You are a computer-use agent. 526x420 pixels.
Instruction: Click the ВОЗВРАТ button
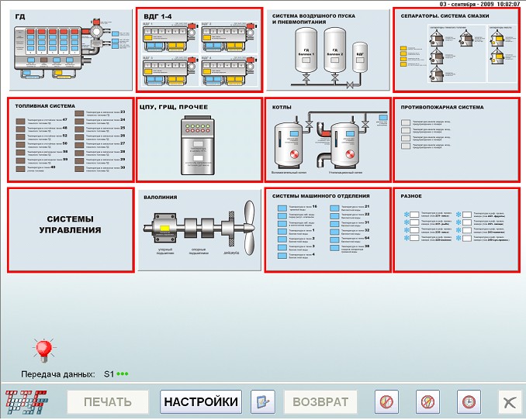pos(320,401)
